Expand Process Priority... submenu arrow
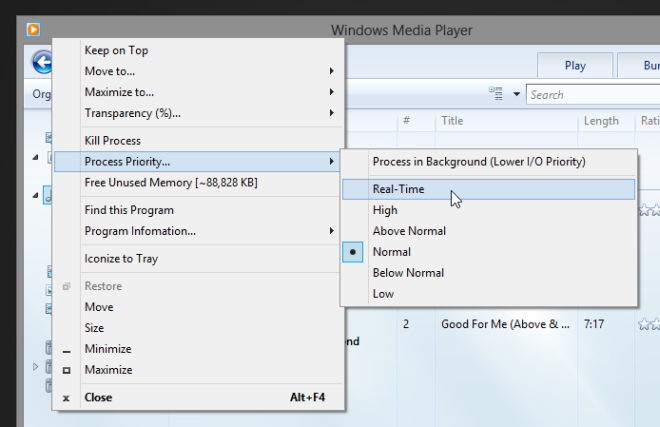The height and width of the screenshot is (427, 660). click(x=332, y=161)
